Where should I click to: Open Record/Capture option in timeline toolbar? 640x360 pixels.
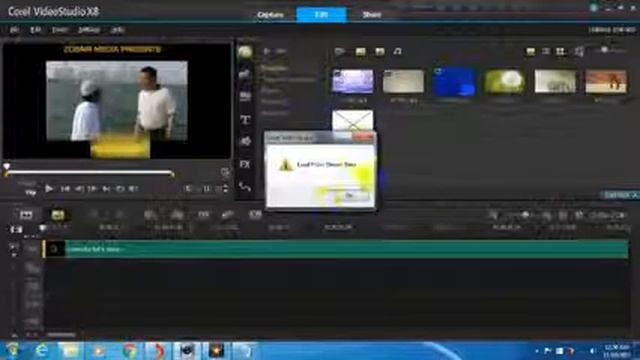pos(150,215)
